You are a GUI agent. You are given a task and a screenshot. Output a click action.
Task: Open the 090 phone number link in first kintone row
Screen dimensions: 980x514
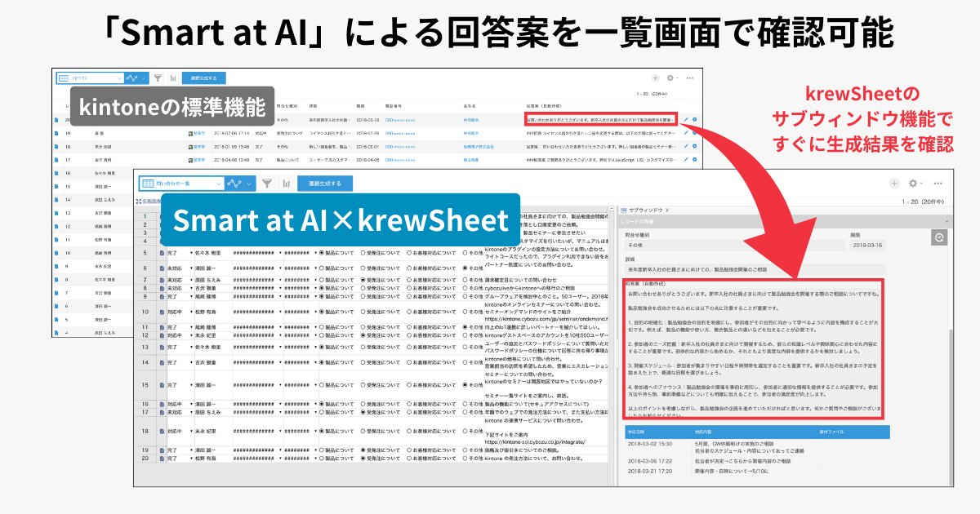pos(400,119)
